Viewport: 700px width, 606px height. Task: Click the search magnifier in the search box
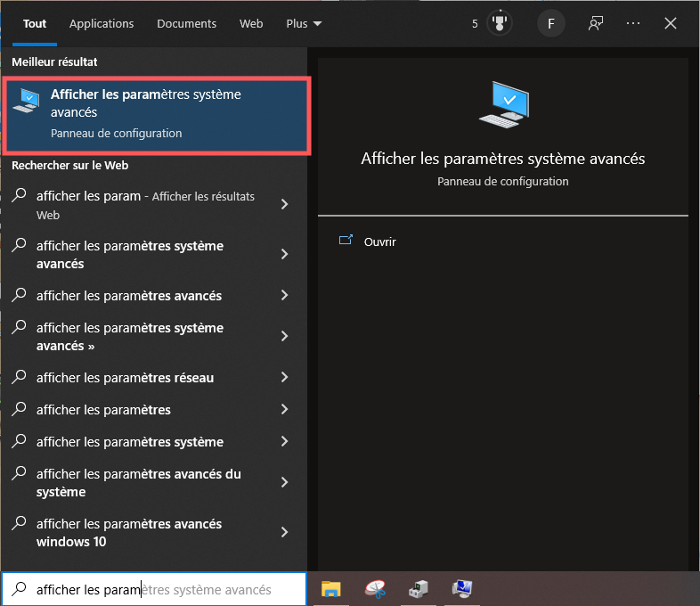click(20, 589)
